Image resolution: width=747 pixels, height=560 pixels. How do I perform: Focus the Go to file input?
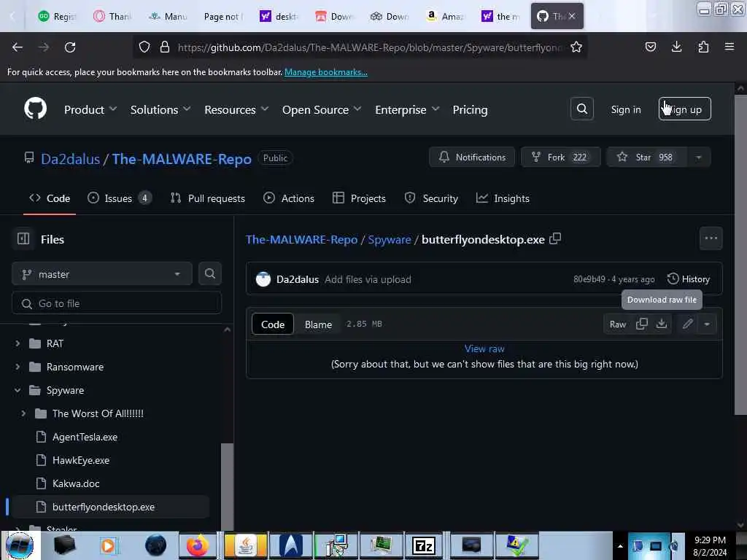117,303
